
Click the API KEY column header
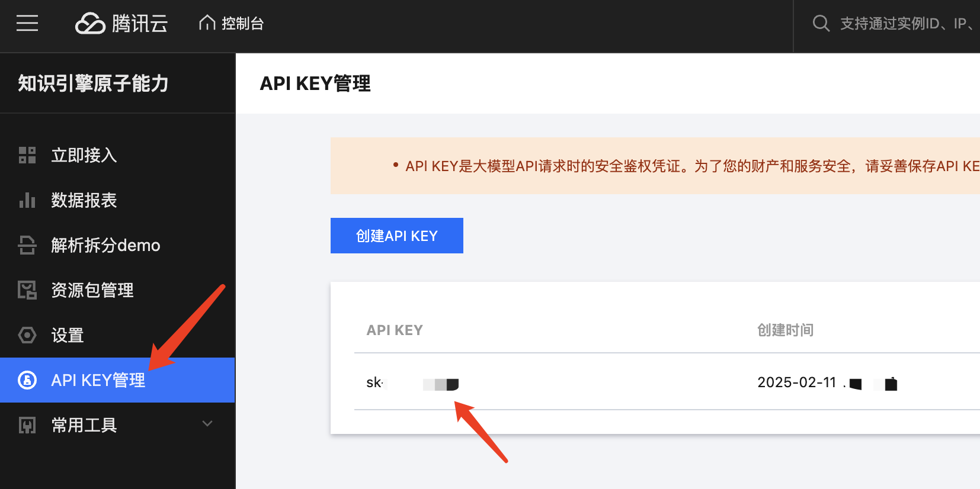tap(395, 330)
